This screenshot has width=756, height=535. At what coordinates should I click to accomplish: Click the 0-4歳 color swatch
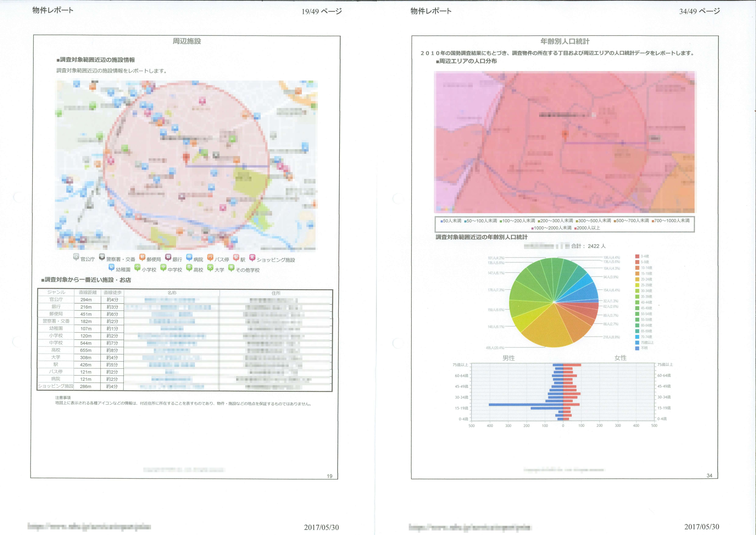(637, 256)
